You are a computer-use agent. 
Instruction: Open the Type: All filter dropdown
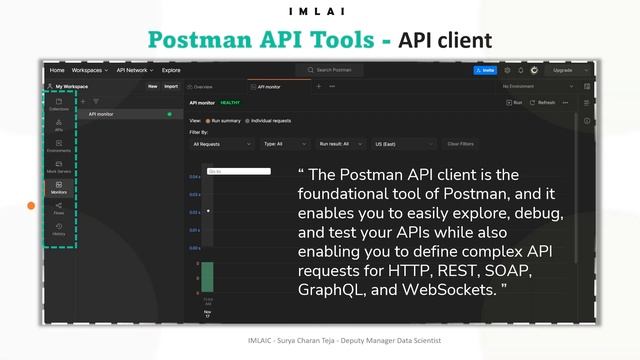pyautogui.click(x=285, y=144)
